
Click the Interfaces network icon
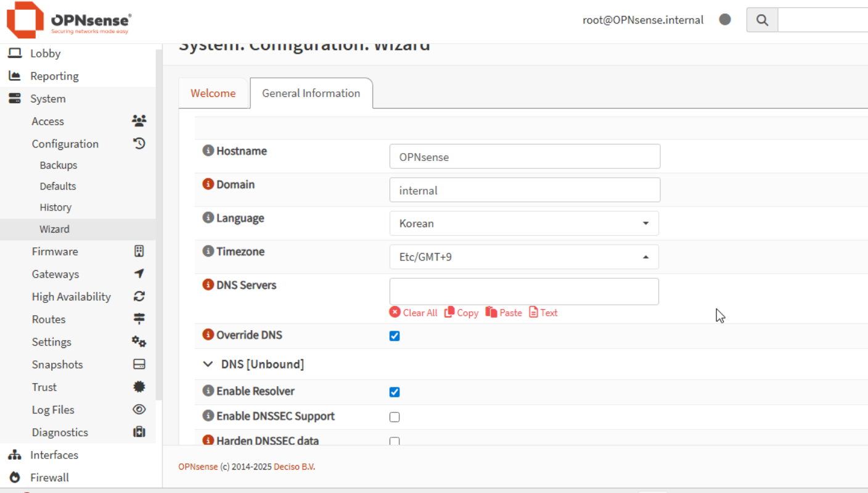15,455
